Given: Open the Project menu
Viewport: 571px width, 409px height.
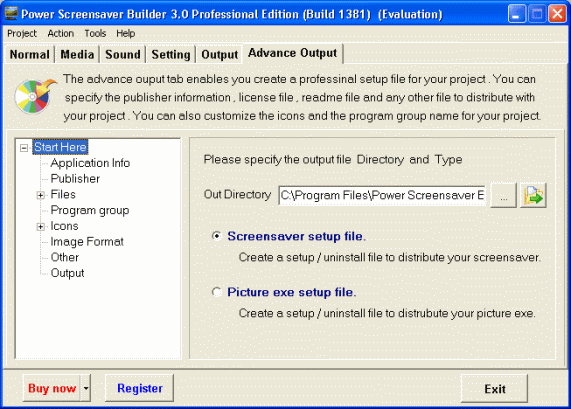Looking at the screenshot, I should 22,34.
